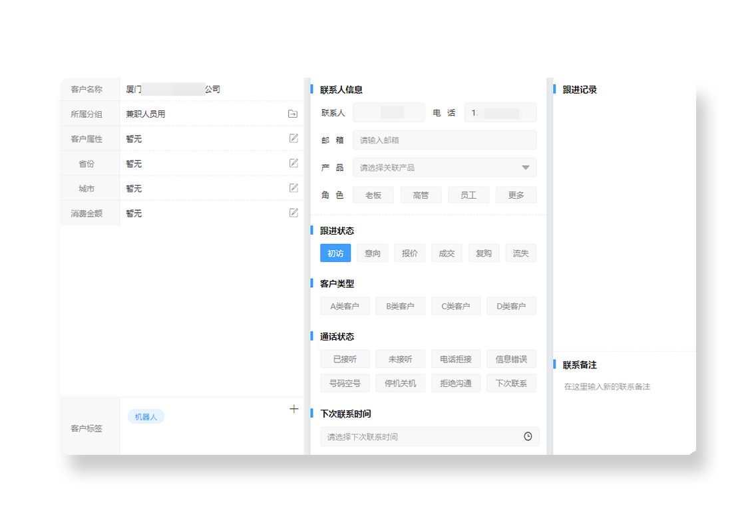Click edit icon in 消费金额 row
Image resolution: width=756 pixels, height=532 pixels.
click(293, 213)
